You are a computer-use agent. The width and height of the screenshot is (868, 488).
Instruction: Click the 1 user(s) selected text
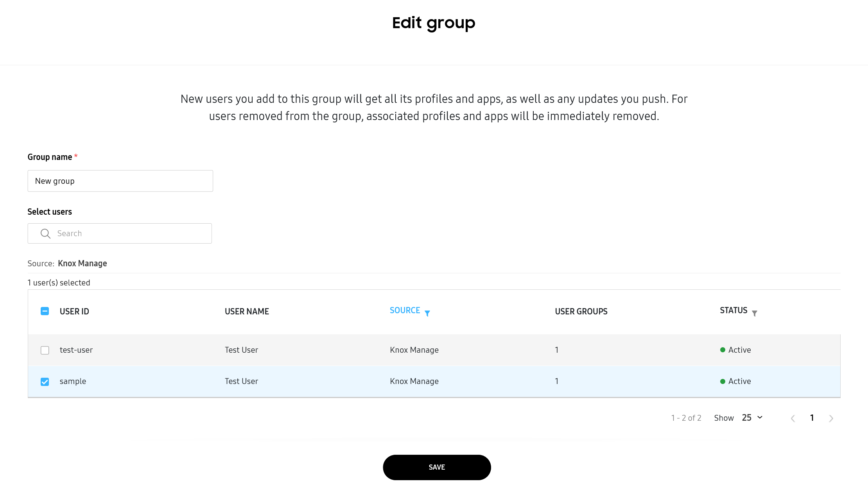(59, 283)
